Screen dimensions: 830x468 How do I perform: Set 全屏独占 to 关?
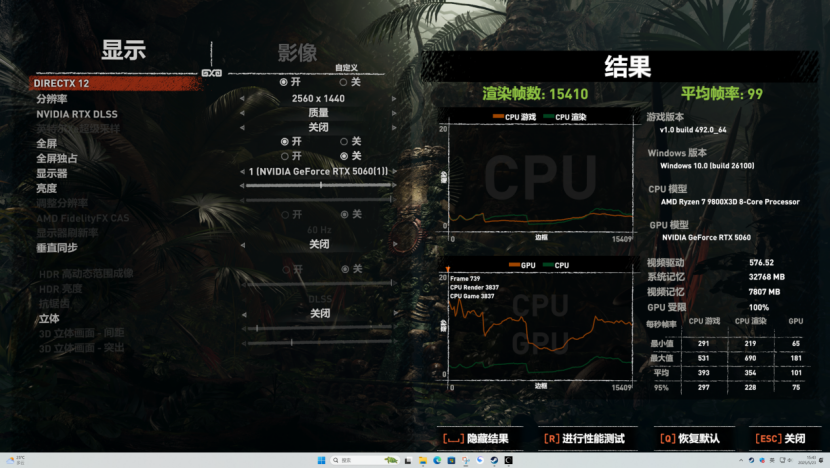click(351, 156)
